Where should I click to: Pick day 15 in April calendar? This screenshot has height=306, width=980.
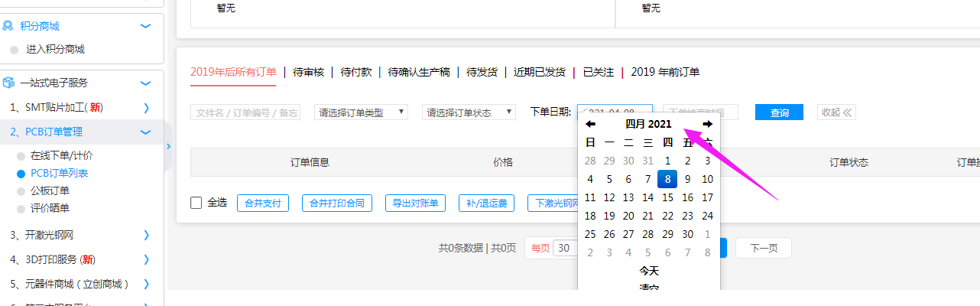[x=667, y=198]
